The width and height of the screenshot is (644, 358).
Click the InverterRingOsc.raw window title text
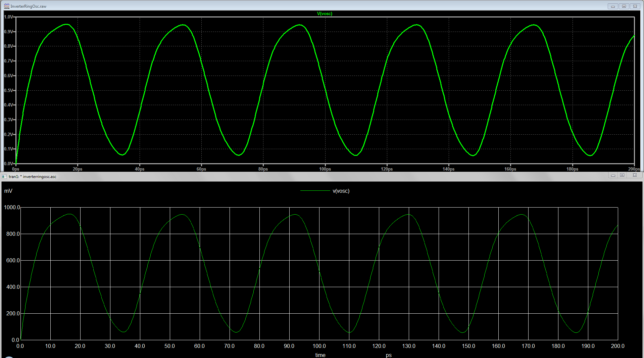tap(29, 6)
